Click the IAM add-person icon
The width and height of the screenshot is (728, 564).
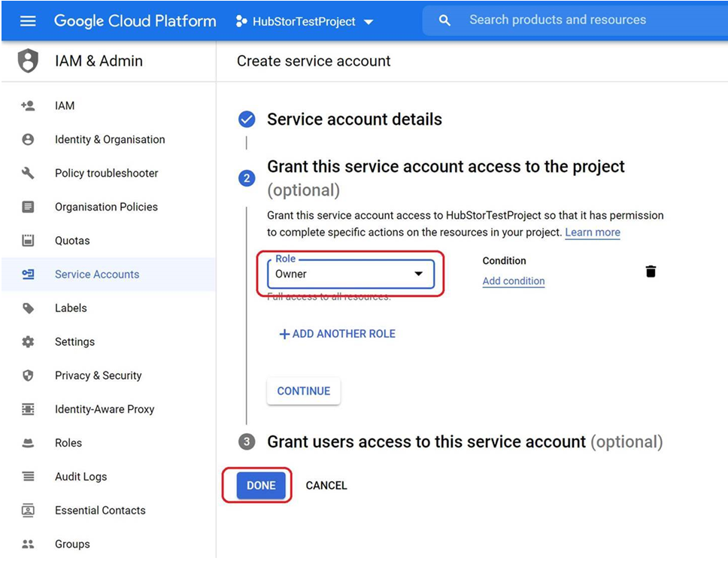tap(28, 106)
